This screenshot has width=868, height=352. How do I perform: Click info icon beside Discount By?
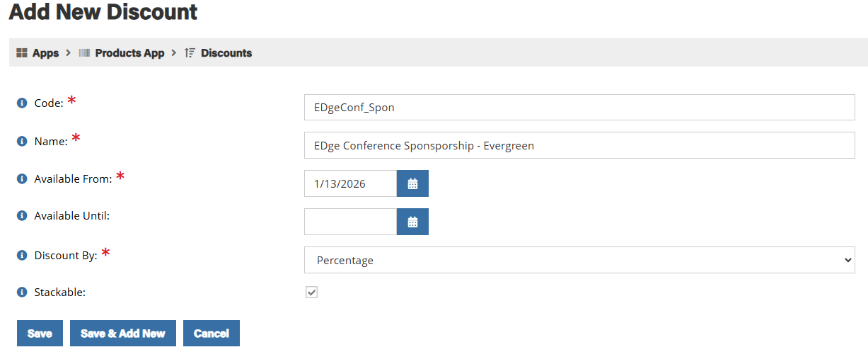(21, 256)
